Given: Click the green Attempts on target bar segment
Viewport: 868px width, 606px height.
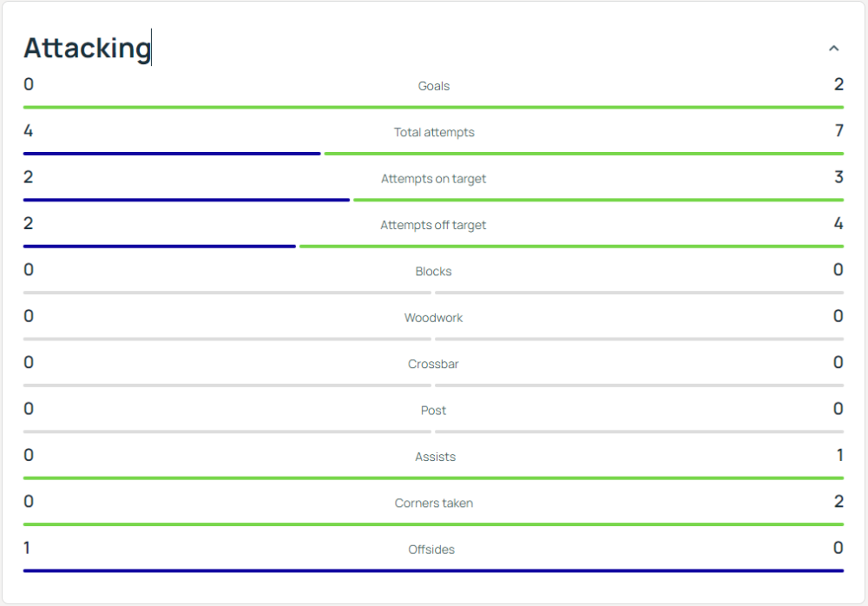Looking at the screenshot, I should [x=598, y=200].
